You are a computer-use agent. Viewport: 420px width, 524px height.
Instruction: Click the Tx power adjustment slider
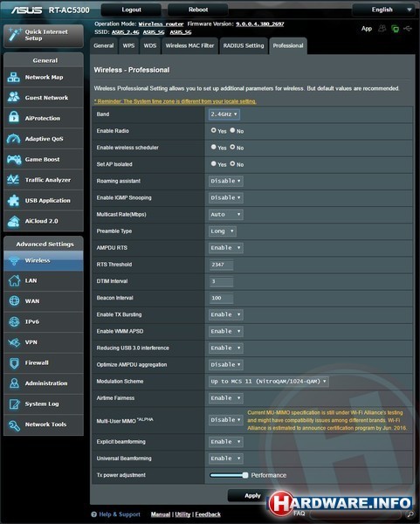tap(229, 475)
